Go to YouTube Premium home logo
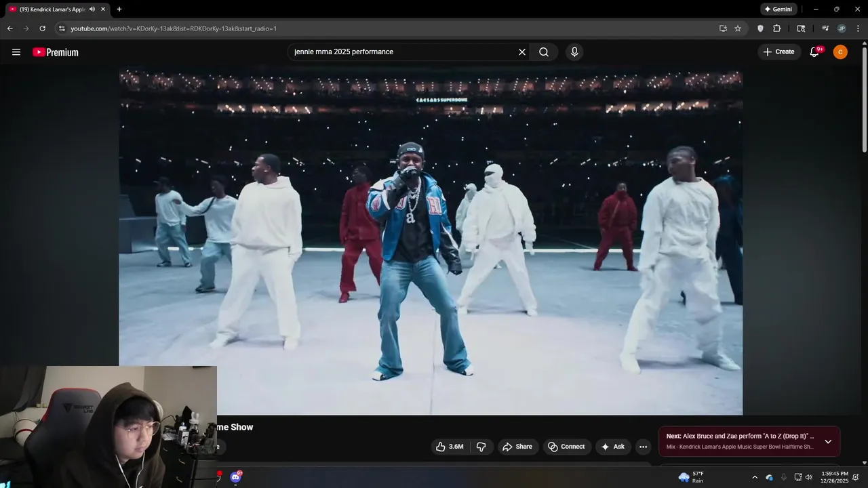 tap(56, 52)
